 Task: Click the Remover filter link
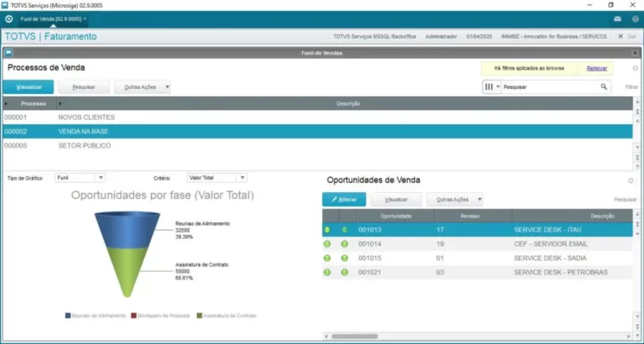click(597, 68)
